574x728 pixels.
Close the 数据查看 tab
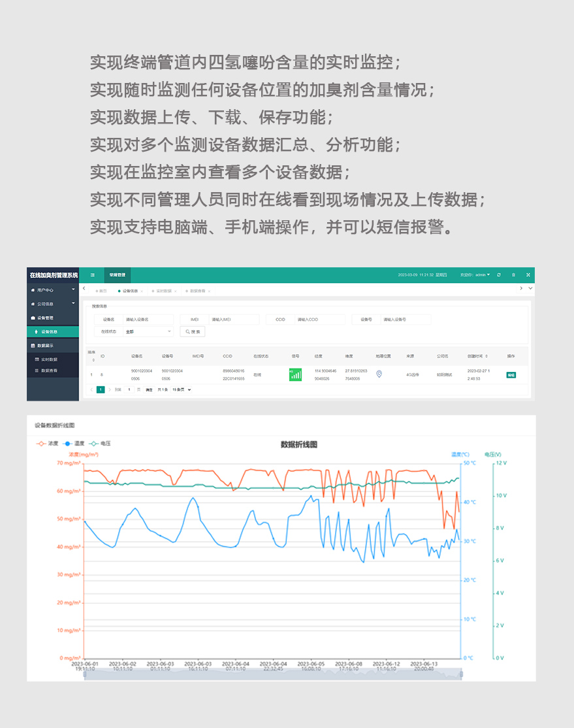(209, 291)
